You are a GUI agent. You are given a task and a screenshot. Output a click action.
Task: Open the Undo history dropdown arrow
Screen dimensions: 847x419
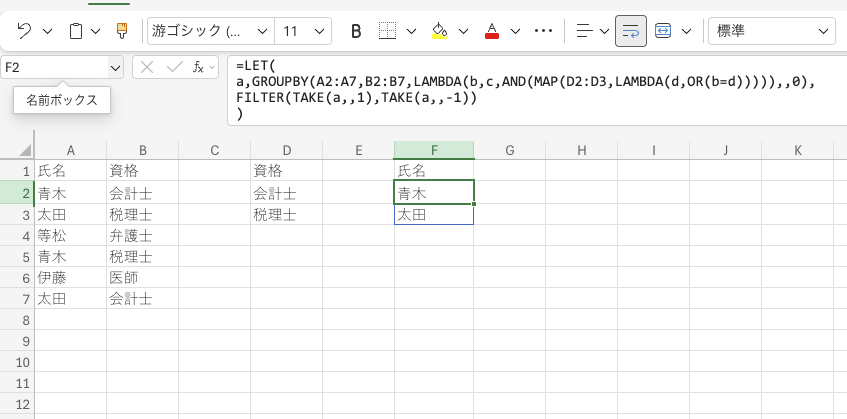pyautogui.click(x=48, y=31)
